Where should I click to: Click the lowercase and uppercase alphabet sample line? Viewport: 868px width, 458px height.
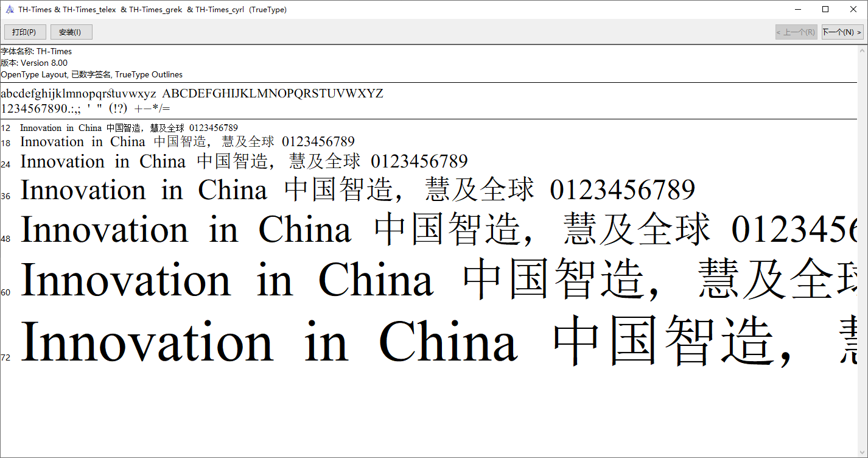click(192, 94)
